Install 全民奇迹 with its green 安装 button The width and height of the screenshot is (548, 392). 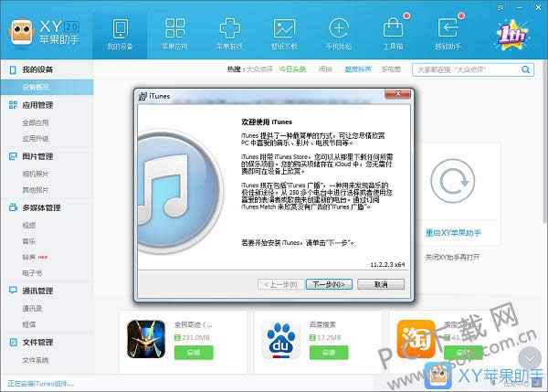point(194,353)
